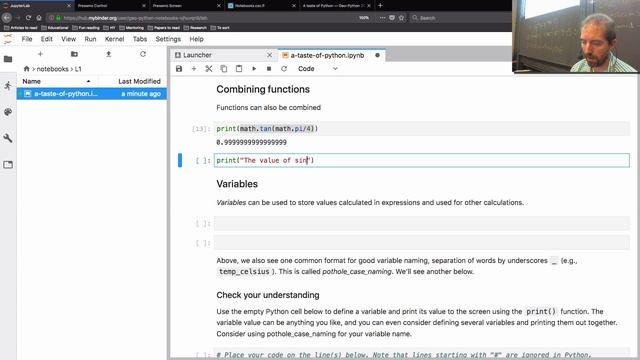Copy selected cells in notebook toolbar
Screen dimensions: 640x360
point(224,69)
